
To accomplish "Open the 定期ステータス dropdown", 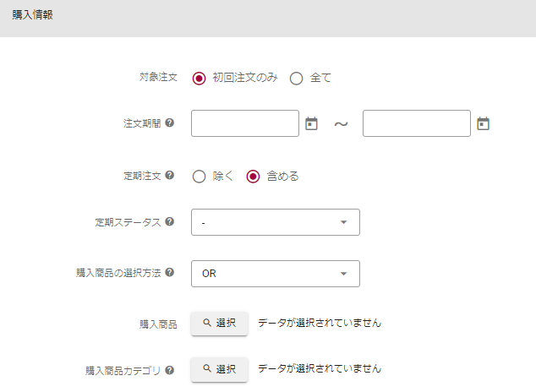I will coord(276,222).
